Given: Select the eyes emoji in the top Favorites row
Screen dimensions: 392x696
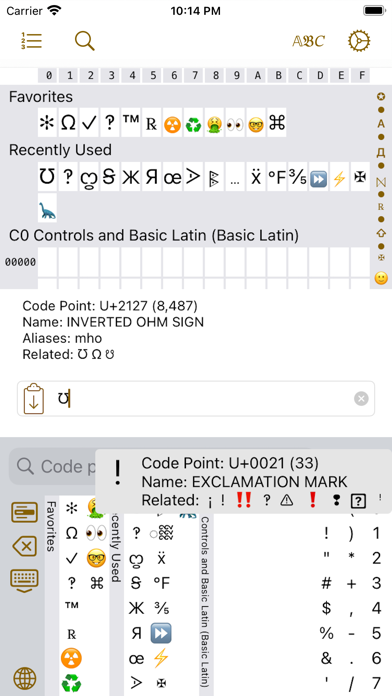Looking at the screenshot, I should (235, 123).
